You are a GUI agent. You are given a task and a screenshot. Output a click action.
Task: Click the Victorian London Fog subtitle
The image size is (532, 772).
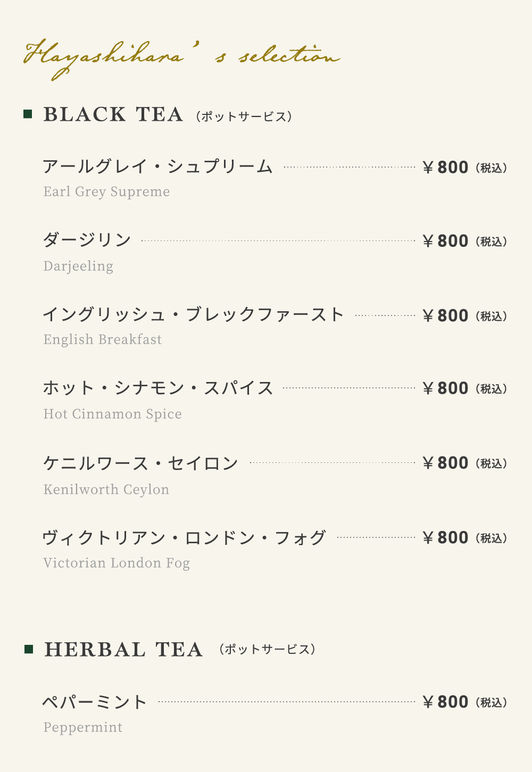[117, 563]
